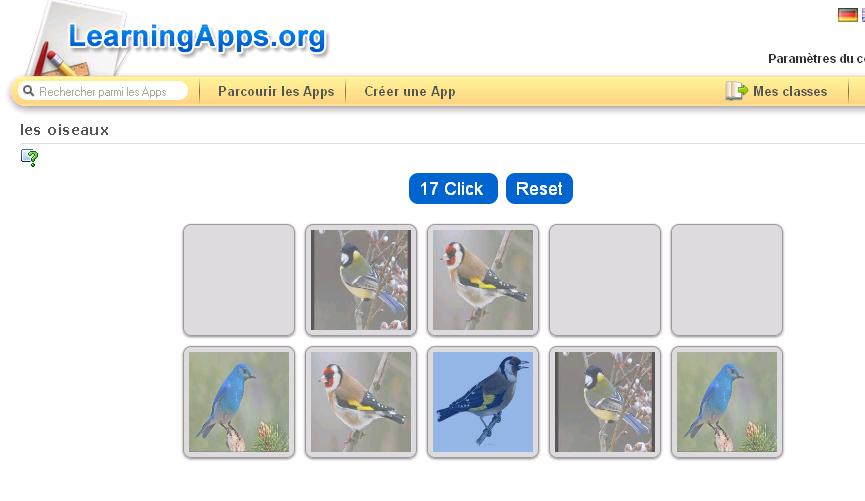Flip the first face-down card in top row
Viewport: 865px width, 501px height.
pos(239,280)
